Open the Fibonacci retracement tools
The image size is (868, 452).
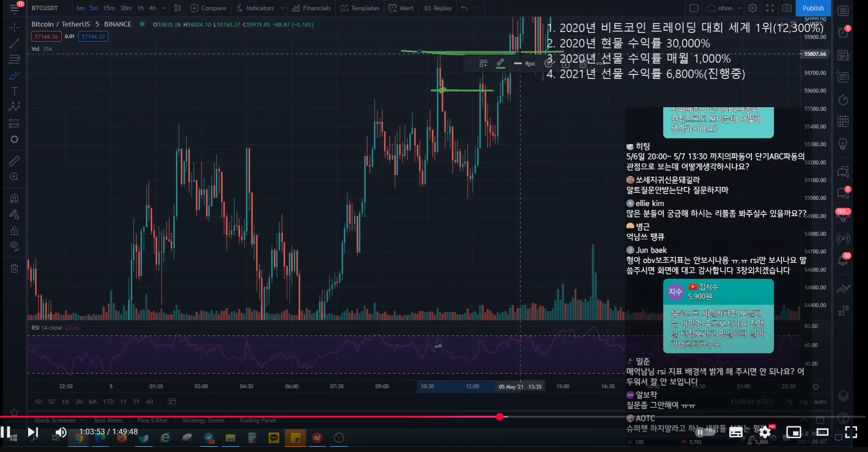pyautogui.click(x=14, y=60)
